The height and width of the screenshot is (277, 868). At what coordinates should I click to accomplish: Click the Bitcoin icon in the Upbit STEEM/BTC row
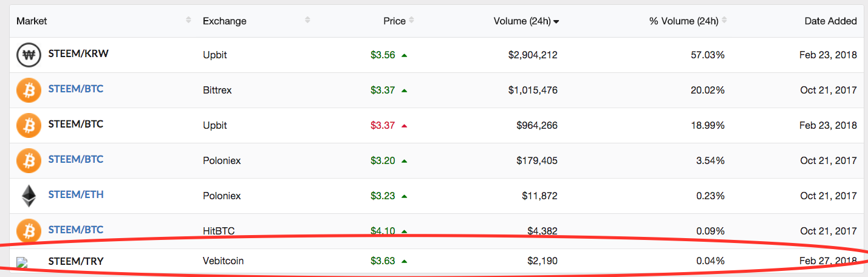[x=28, y=126]
